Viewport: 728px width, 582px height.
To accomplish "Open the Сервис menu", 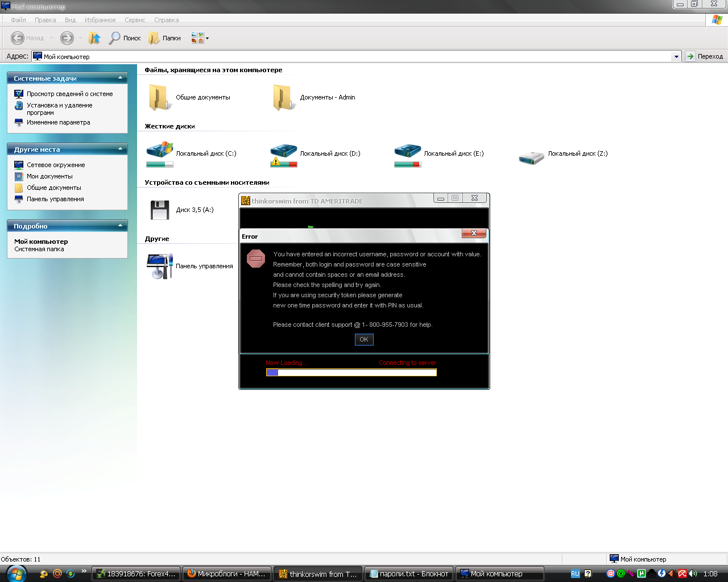I will coord(135,20).
